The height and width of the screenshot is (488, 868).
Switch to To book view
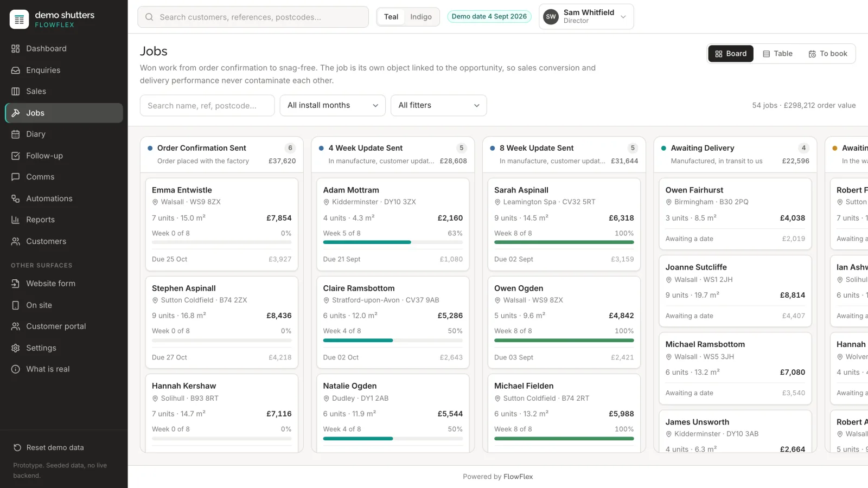tap(828, 54)
